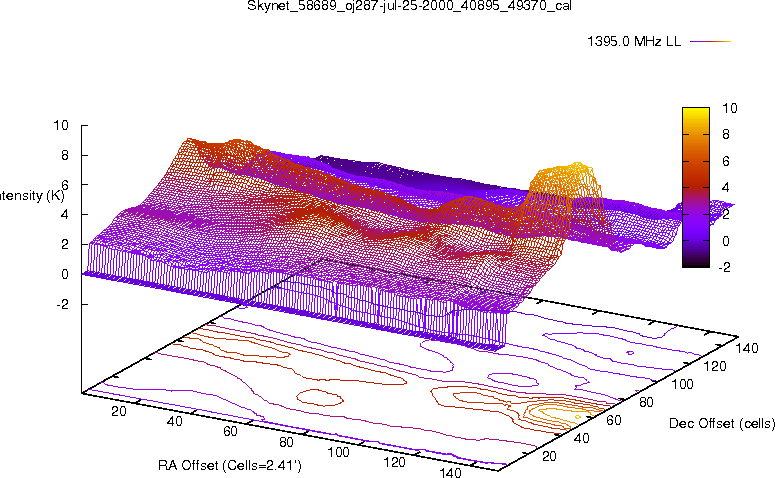Click the color bar tick label 10
Viewport: 775px width, 478px height.
(x=729, y=108)
